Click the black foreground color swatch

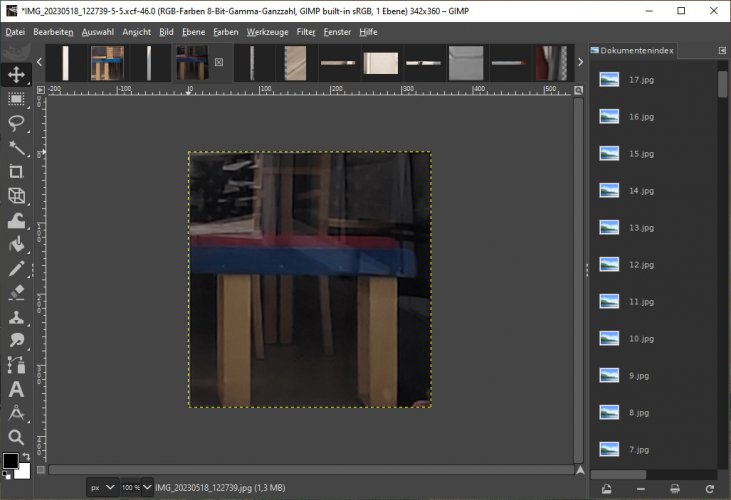click(10, 460)
